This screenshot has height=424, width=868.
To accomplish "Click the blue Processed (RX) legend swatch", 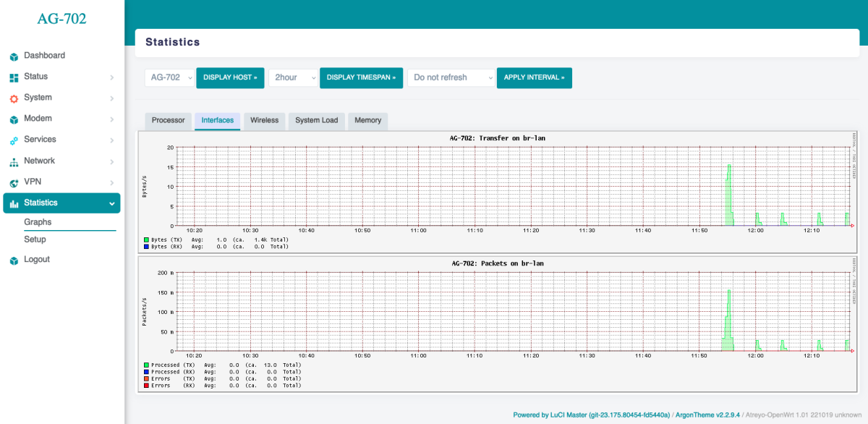I will coord(146,372).
